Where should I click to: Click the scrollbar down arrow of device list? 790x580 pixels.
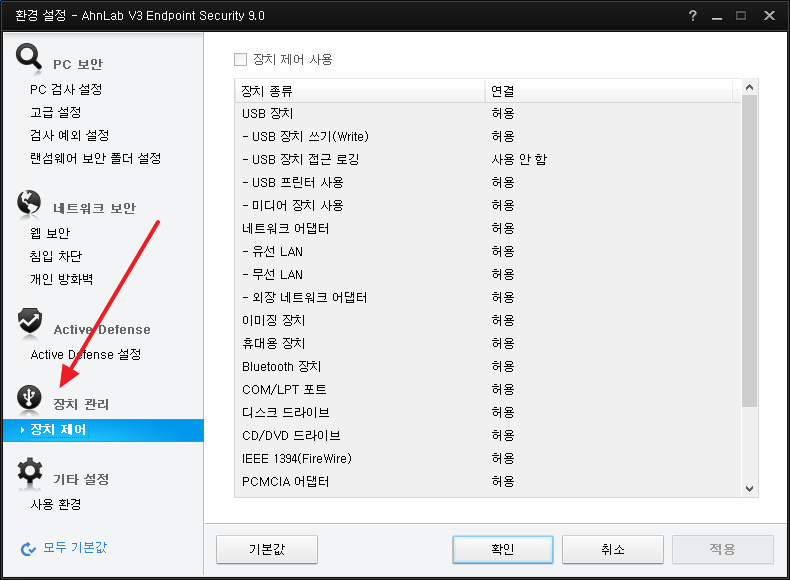(x=750, y=488)
